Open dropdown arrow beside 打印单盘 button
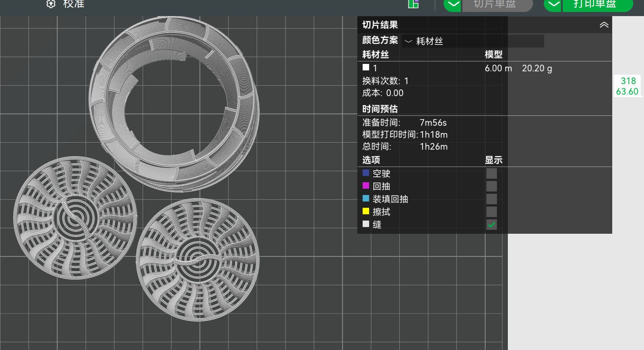 pos(553,5)
